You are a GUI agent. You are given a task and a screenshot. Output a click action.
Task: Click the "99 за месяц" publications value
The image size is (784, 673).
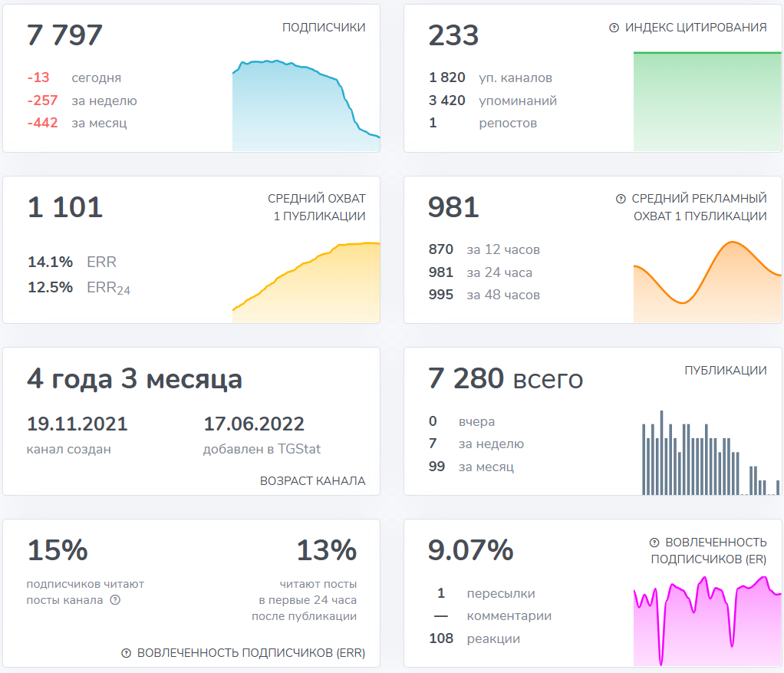tap(472, 467)
